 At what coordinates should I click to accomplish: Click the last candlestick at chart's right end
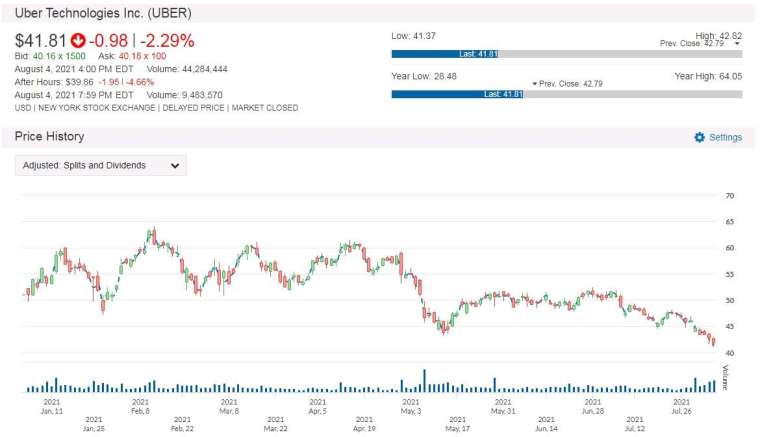(713, 342)
